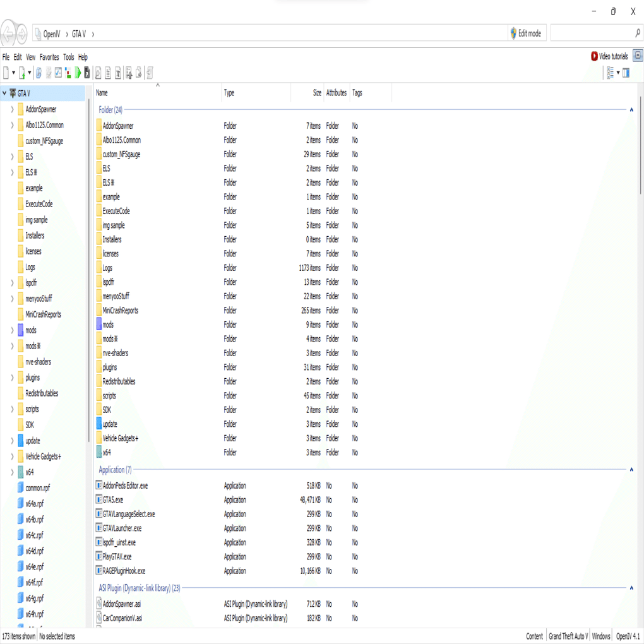Screen dimensions: 644x644
Task: Expand the AddonSpawner tree node
Action: pyautogui.click(x=13, y=109)
